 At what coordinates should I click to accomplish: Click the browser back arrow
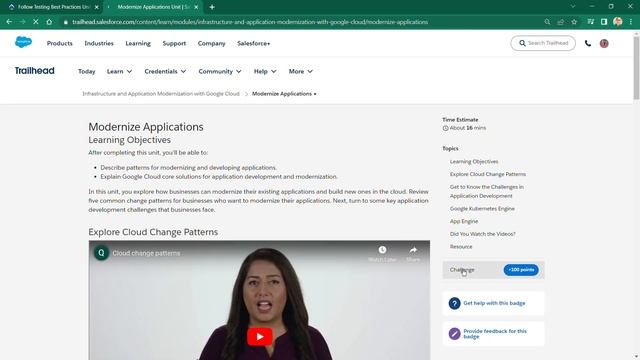pos(9,22)
